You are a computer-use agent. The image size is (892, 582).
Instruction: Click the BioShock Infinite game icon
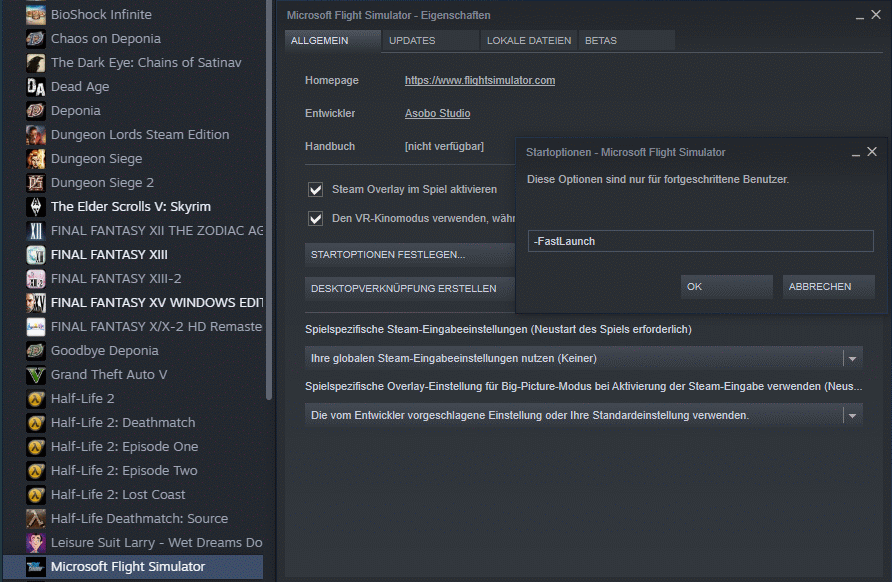(x=36, y=15)
